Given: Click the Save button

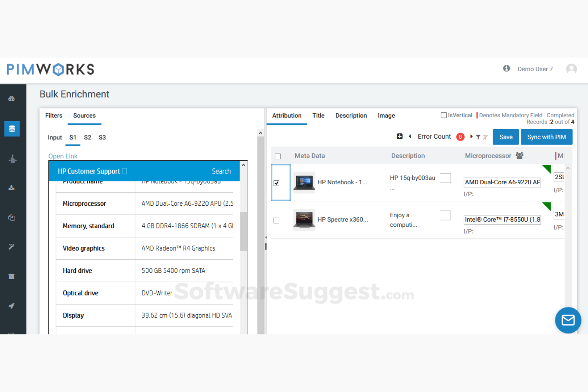Looking at the screenshot, I should (x=506, y=137).
